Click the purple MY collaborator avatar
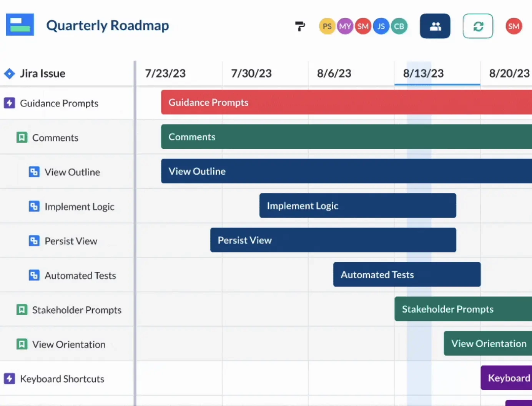532x406 pixels. coord(345,26)
